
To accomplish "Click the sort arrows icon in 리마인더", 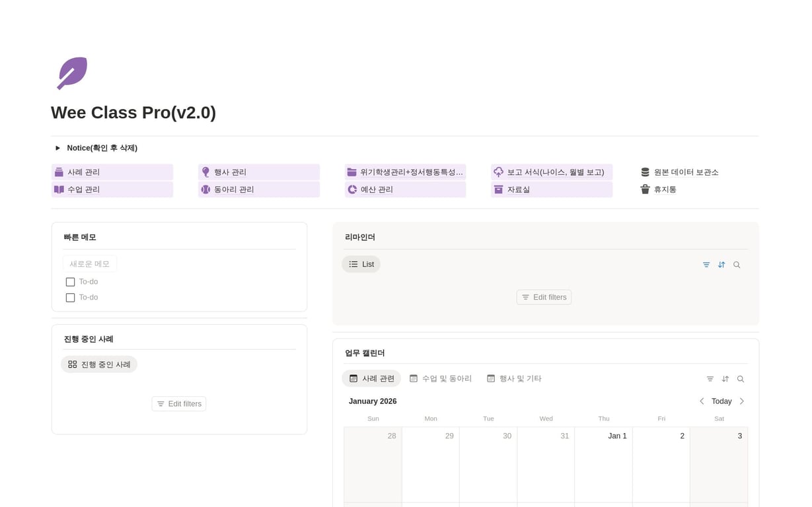I will (x=721, y=264).
